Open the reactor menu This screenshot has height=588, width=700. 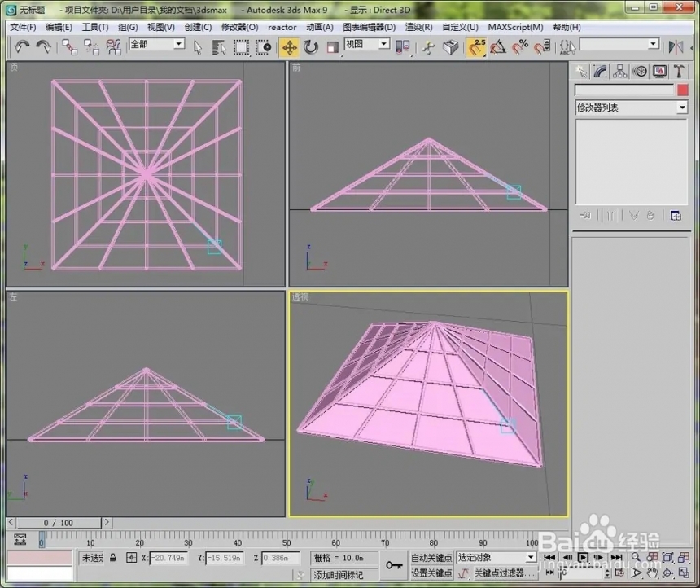tap(282, 27)
